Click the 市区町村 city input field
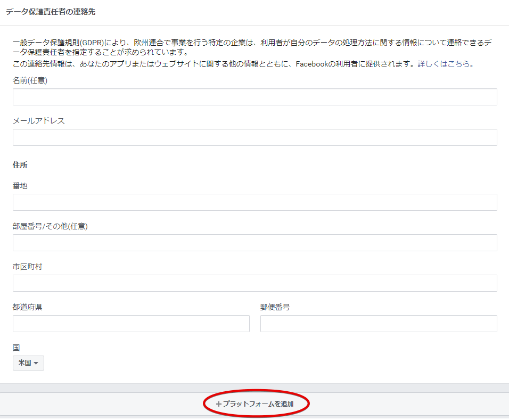The image size is (509, 420). point(255,283)
